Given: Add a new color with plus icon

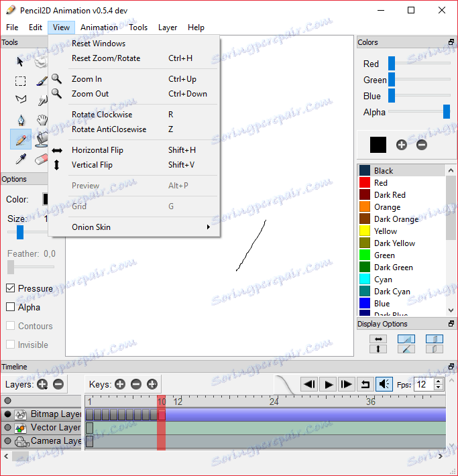Looking at the screenshot, I should [402, 145].
